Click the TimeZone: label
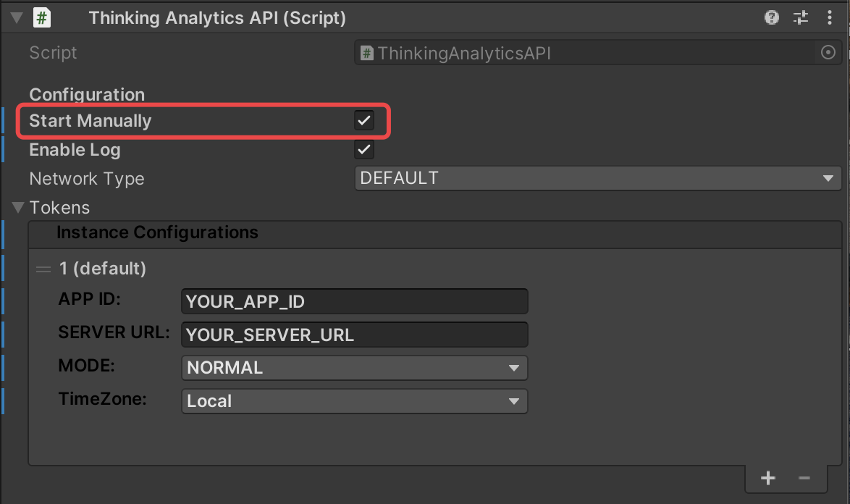The width and height of the screenshot is (850, 504). (103, 399)
